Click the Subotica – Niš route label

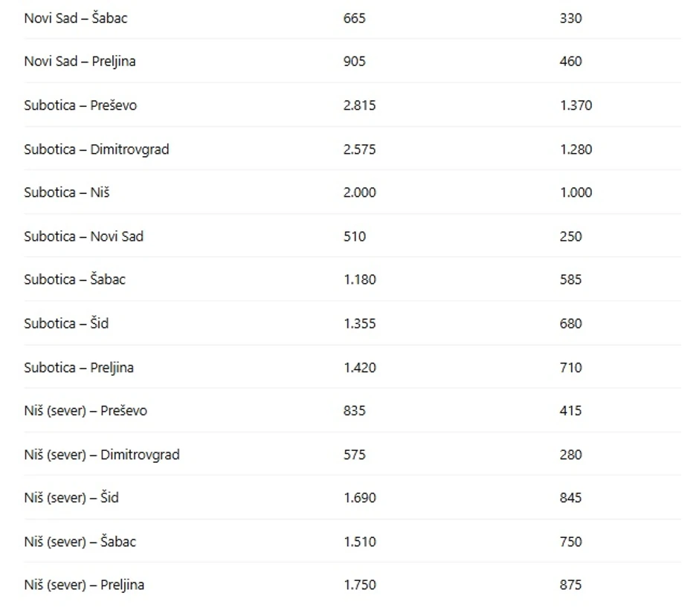pyautogui.click(x=66, y=192)
